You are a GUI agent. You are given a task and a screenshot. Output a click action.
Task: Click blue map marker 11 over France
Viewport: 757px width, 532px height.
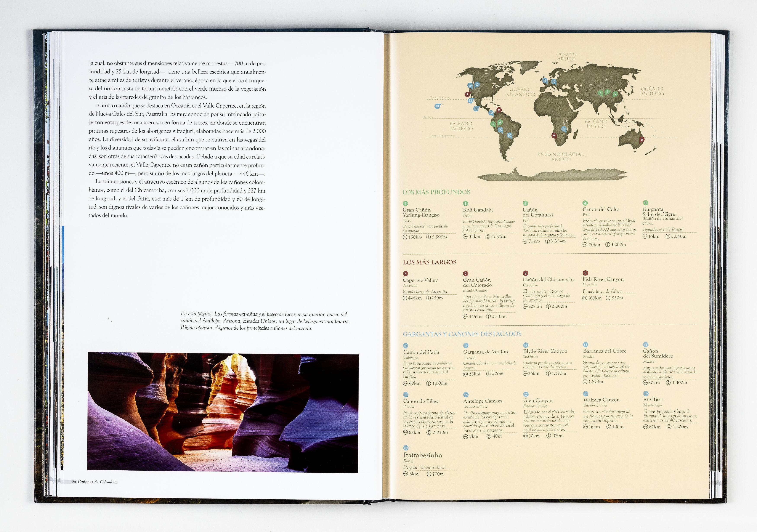click(x=545, y=80)
